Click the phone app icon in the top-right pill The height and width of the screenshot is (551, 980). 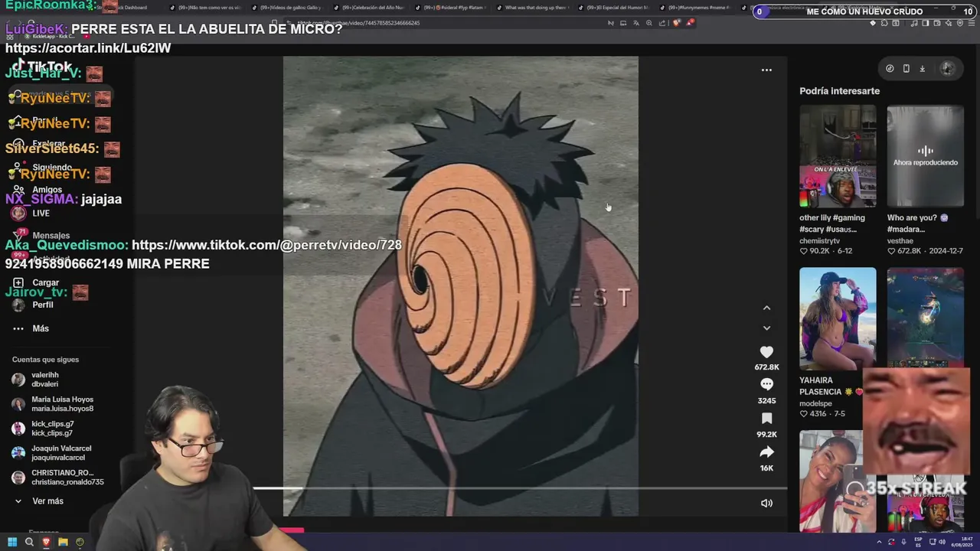[906, 68]
